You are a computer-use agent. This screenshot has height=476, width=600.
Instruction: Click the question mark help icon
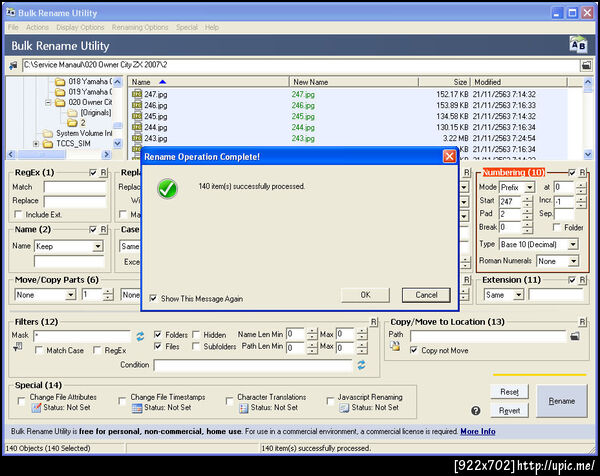tap(476, 411)
